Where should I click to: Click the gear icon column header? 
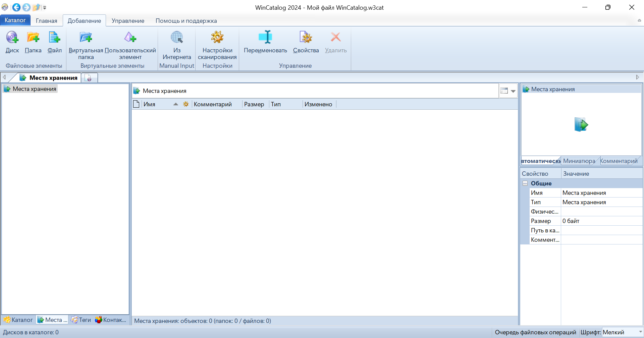point(186,104)
